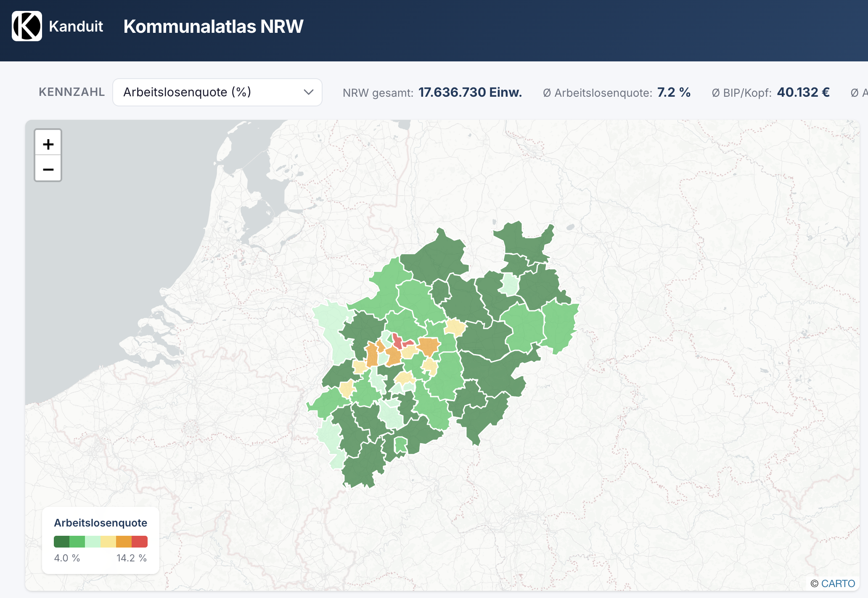The height and width of the screenshot is (598, 868).
Task: Click the orange legend swatch
Action: pyautogui.click(x=124, y=542)
